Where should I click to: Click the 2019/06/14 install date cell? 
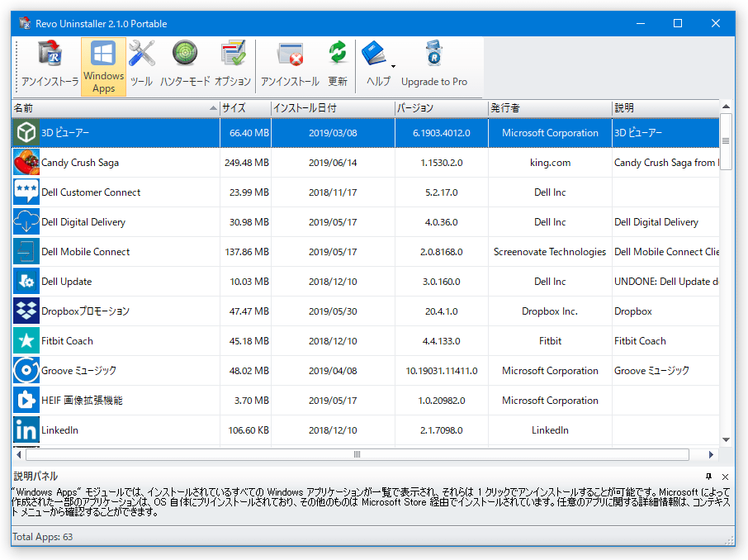333,163
